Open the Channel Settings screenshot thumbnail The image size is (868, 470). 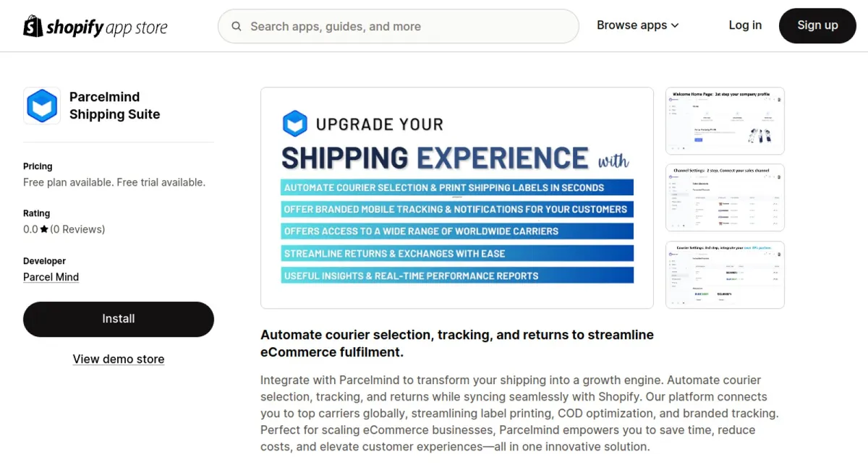coord(725,197)
